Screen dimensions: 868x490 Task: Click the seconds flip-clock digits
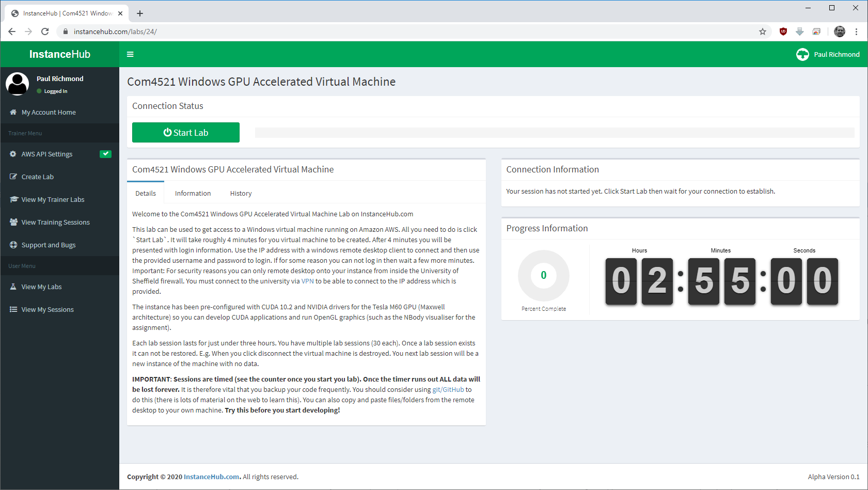tap(804, 281)
